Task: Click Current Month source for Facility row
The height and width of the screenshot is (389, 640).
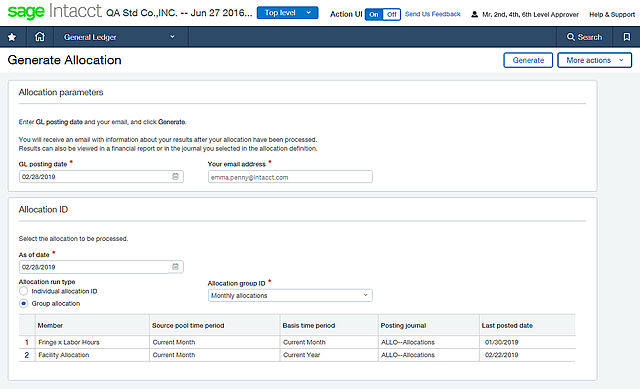Action: 174,355
